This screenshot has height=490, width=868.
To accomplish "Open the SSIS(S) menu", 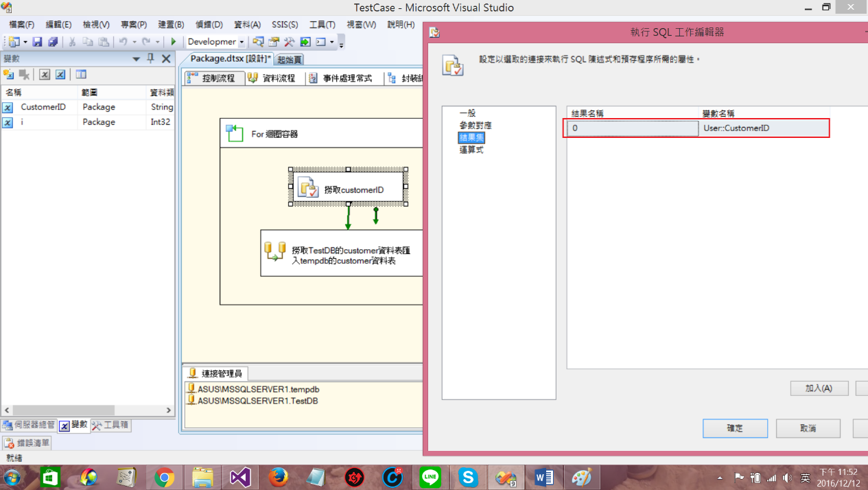I will click(x=285, y=24).
